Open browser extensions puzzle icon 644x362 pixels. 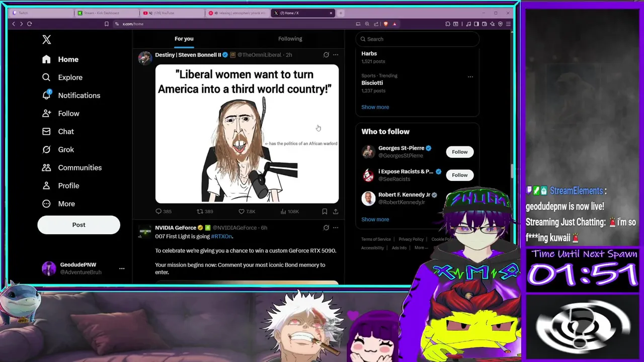tap(448, 24)
